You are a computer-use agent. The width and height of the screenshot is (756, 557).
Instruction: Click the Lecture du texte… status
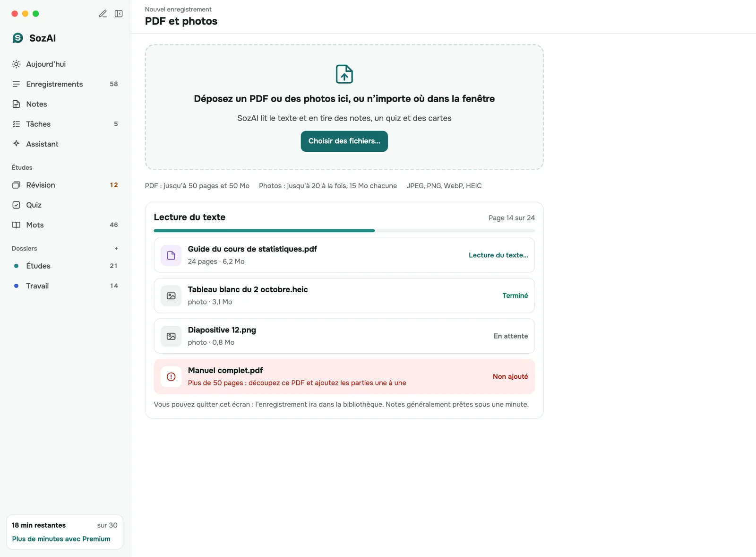tap(498, 255)
